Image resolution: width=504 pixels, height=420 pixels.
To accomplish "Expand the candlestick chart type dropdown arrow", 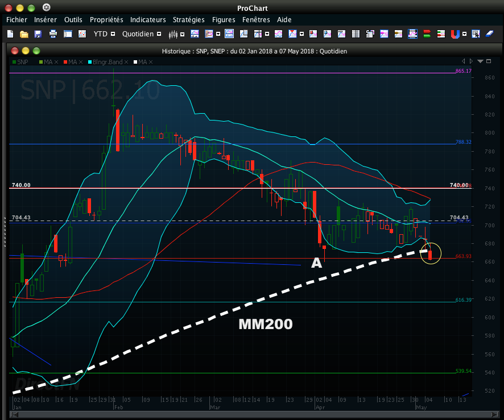I will (182, 34).
